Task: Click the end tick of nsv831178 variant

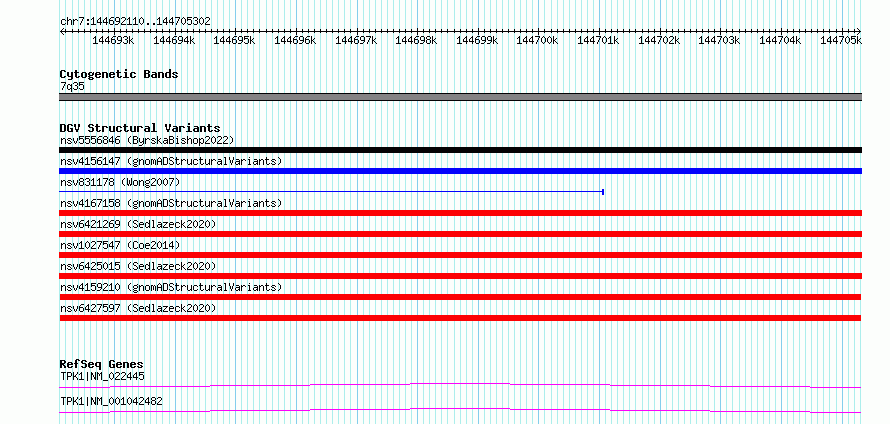Action: (x=603, y=192)
